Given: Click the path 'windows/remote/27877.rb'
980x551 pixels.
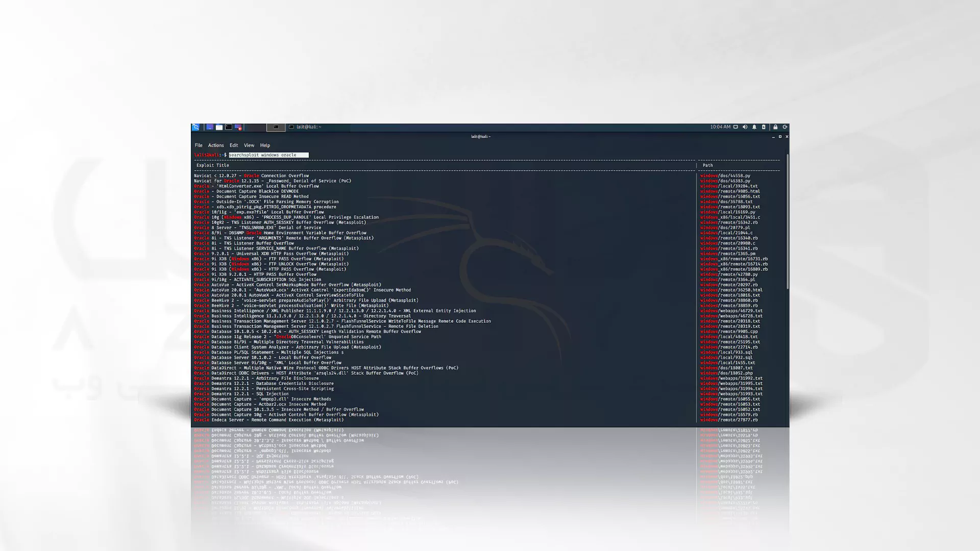Looking at the screenshot, I should coord(729,420).
